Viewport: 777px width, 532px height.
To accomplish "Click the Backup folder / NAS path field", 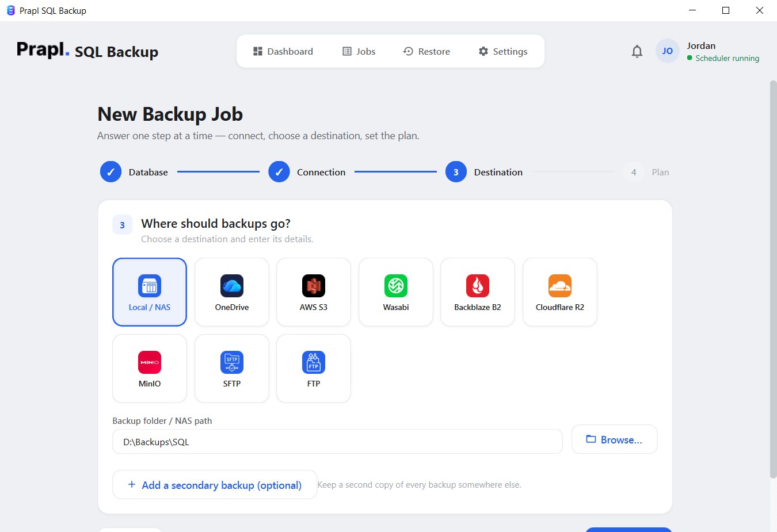I will click(x=337, y=442).
